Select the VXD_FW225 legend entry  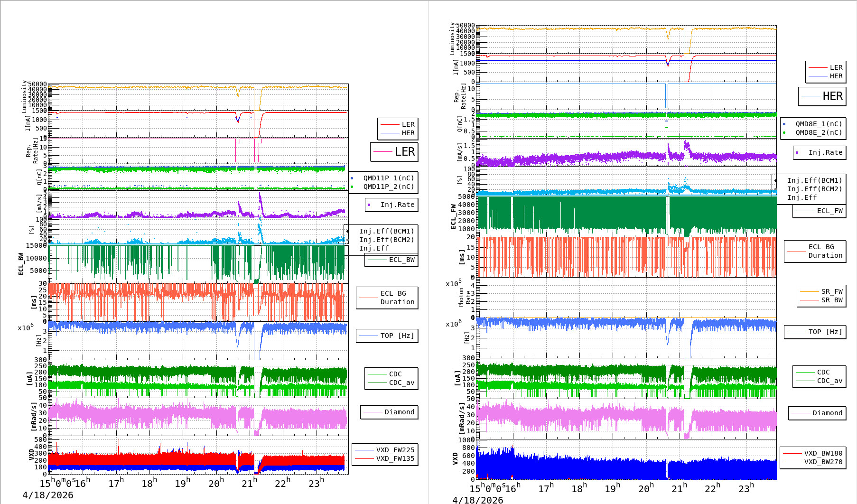(x=395, y=450)
